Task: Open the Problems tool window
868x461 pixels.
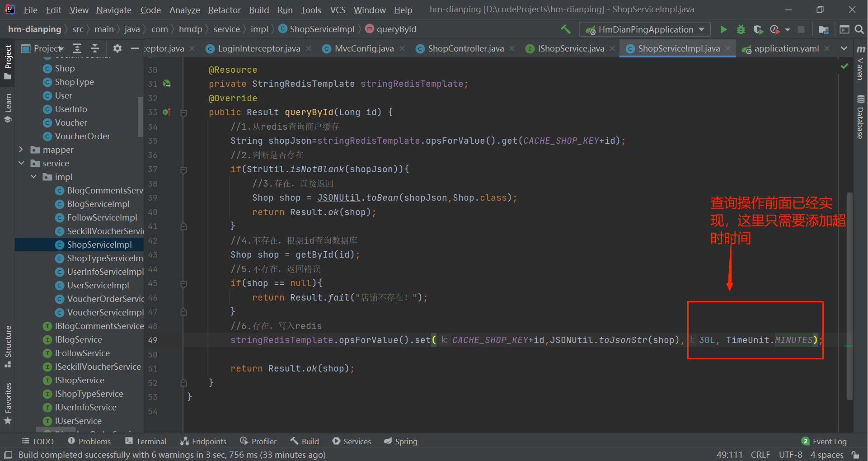Action: tap(89, 441)
